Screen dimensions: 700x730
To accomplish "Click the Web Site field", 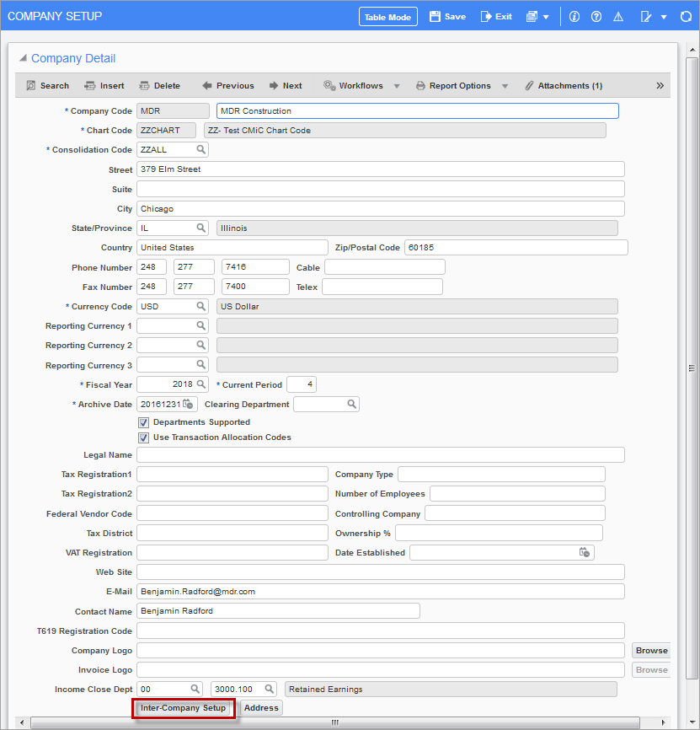I will click(381, 572).
